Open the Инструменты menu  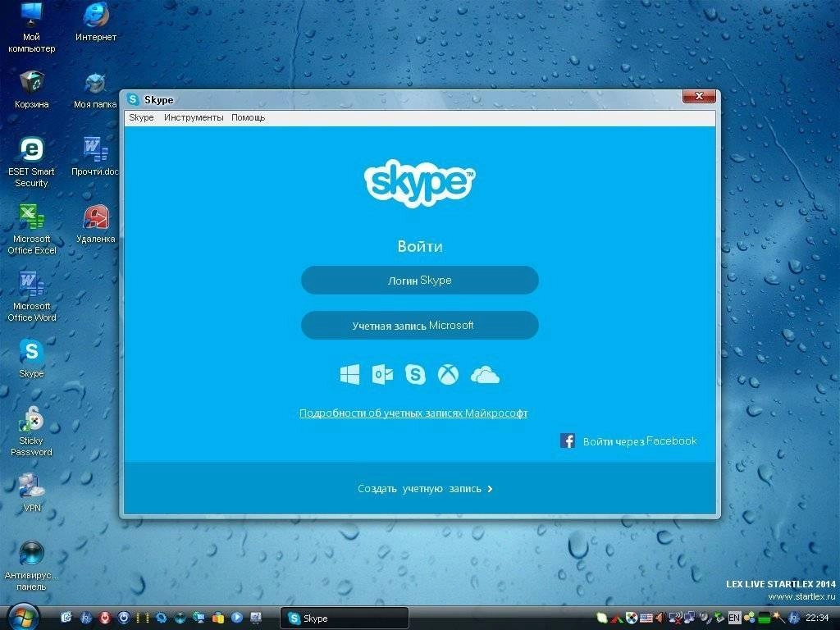click(194, 117)
